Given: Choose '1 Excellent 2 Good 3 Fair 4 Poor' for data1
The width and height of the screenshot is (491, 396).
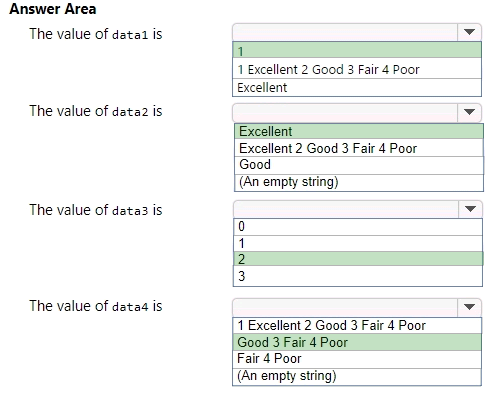Looking at the screenshot, I should pos(357,69).
